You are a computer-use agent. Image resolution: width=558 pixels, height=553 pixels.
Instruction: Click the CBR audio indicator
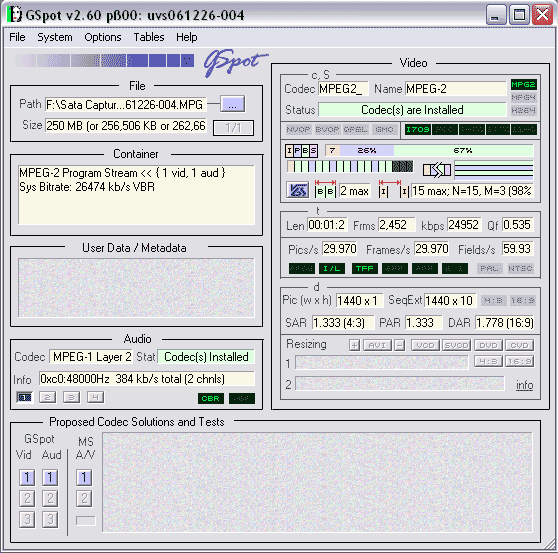(211, 399)
